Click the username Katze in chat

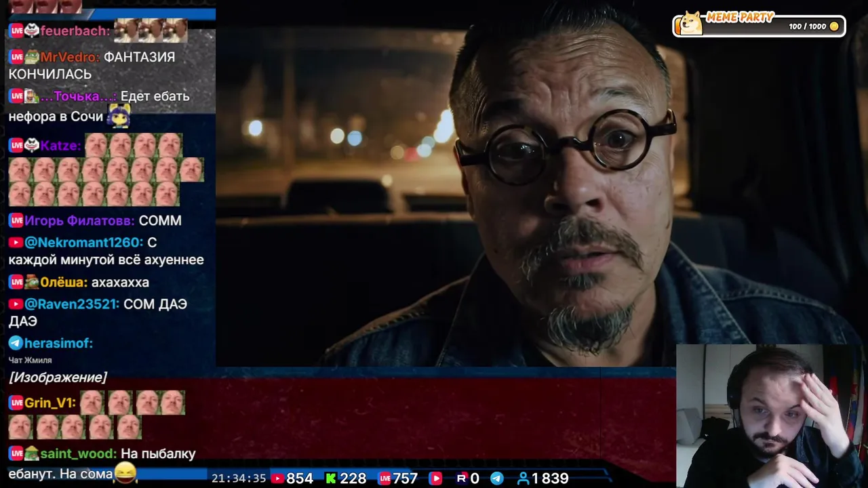60,146
